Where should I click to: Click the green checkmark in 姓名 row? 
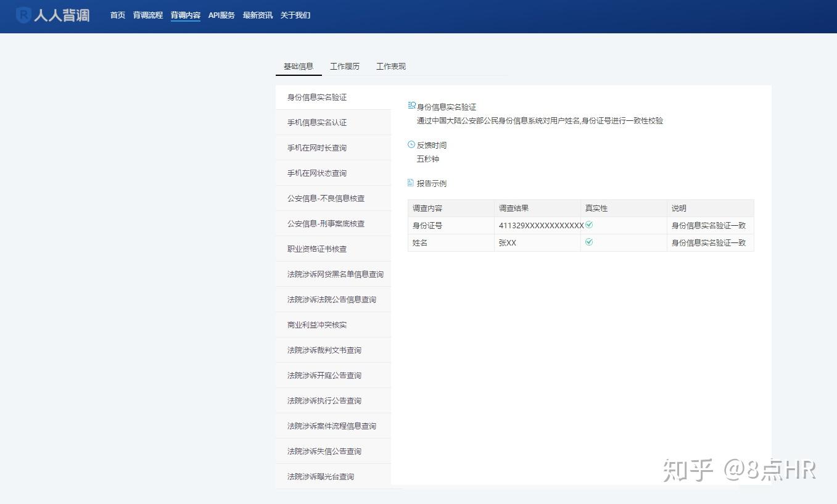point(589,242)
